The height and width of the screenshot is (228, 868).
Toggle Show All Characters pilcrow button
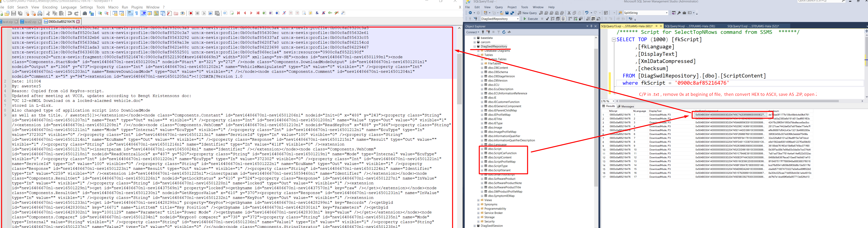pyautogui.click(x=136, y=14)
